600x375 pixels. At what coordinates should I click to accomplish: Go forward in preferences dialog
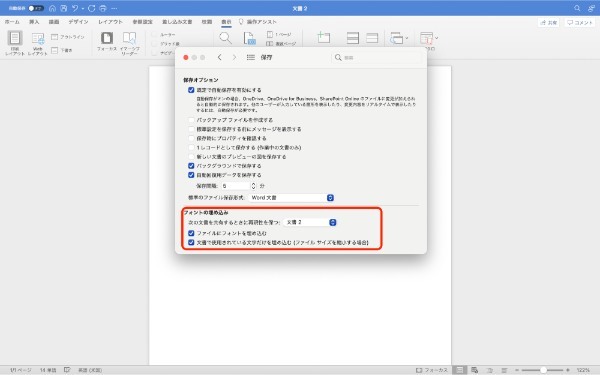(234, 57)
